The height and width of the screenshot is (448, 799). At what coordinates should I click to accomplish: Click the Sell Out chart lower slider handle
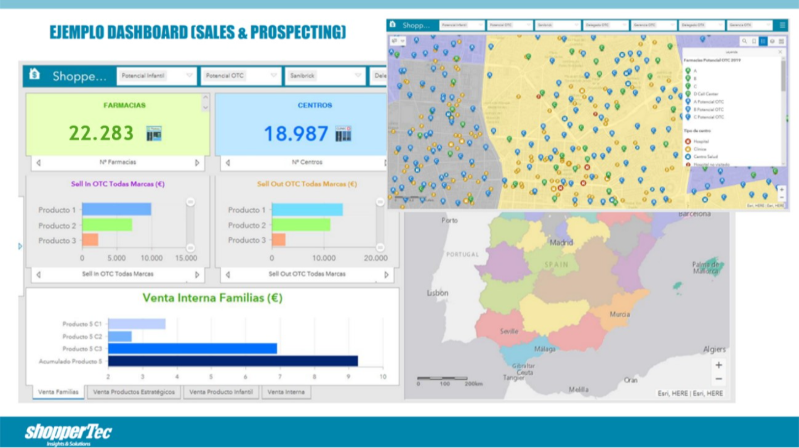tap(381, 247)
